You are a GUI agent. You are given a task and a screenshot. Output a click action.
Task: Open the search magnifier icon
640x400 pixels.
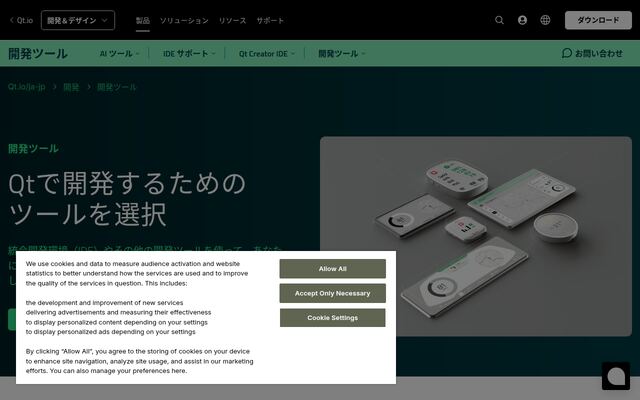pos(499,20)
